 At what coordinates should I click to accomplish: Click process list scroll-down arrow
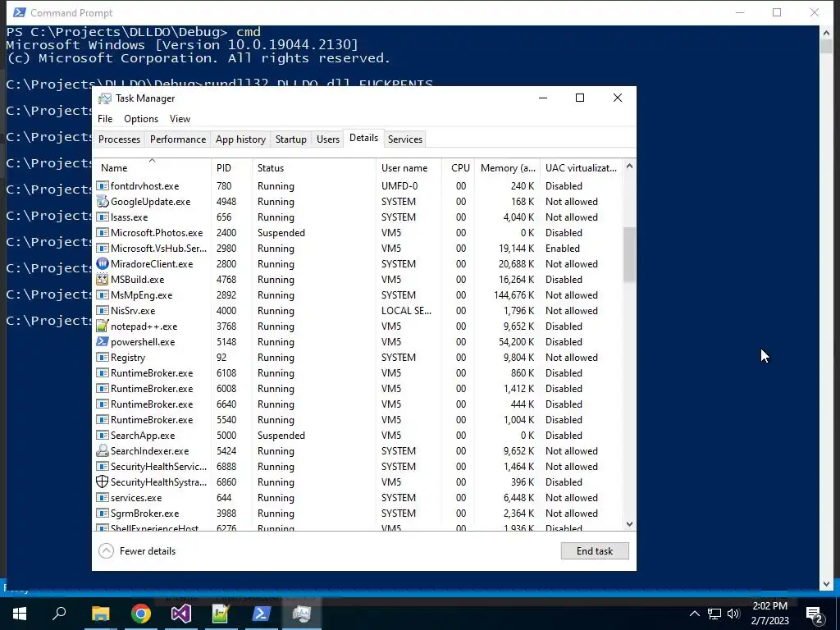[x=629, y=524]
